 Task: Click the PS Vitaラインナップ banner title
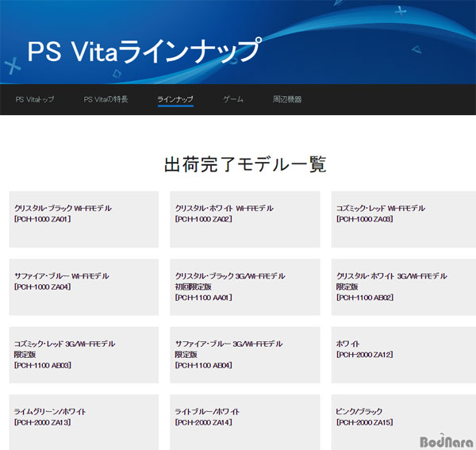144,51
